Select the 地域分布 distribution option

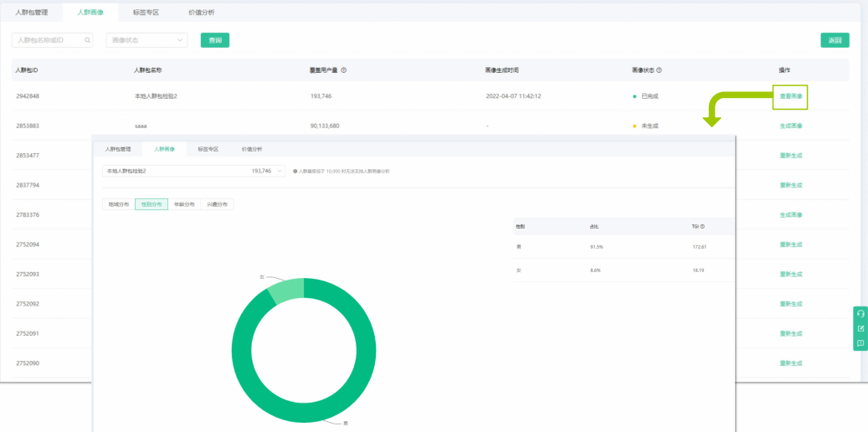tap(118, 204)
